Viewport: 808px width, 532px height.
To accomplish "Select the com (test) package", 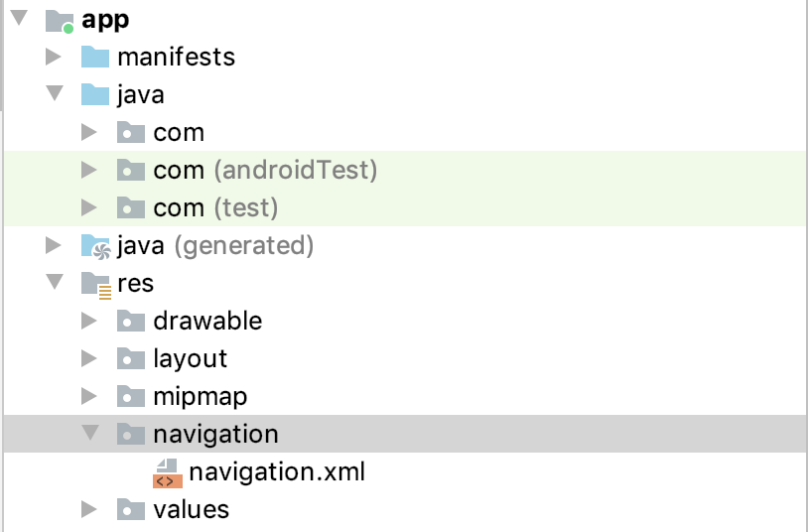I will (215, 208).
